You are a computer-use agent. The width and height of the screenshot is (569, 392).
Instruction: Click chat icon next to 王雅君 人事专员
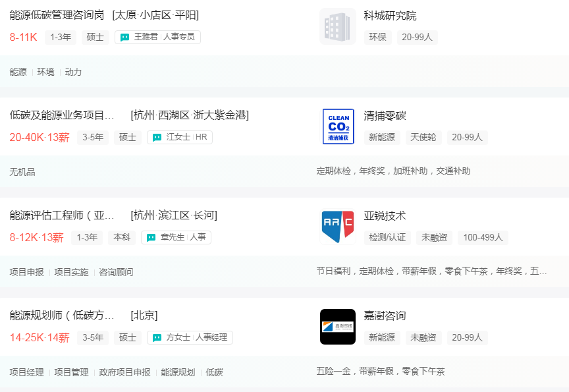coord(125,38)
